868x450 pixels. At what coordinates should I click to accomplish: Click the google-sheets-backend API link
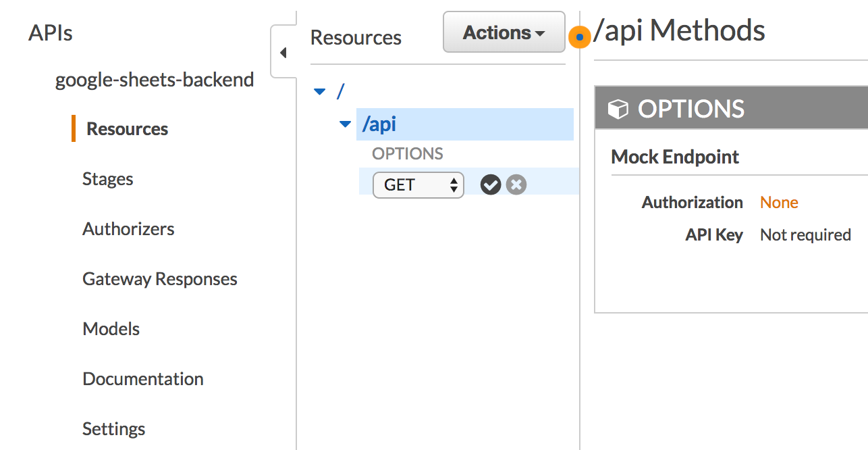point(155,80)
